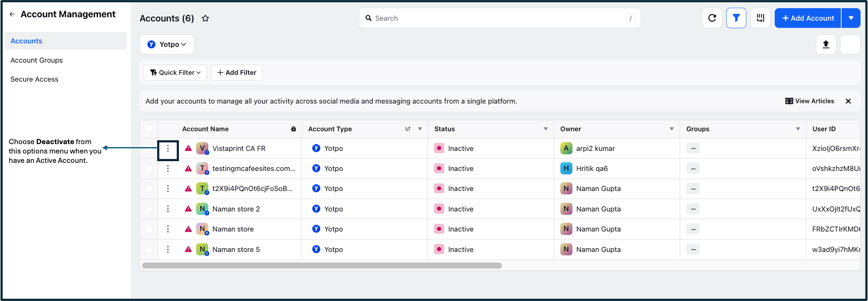The image size is (868, 301).
Task: Click the export upload icon
Action: click(x=826, y=44)
